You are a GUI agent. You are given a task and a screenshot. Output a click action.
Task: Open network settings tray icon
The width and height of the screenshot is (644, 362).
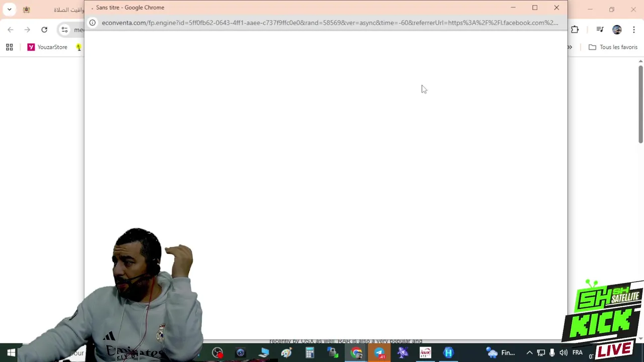541,353
